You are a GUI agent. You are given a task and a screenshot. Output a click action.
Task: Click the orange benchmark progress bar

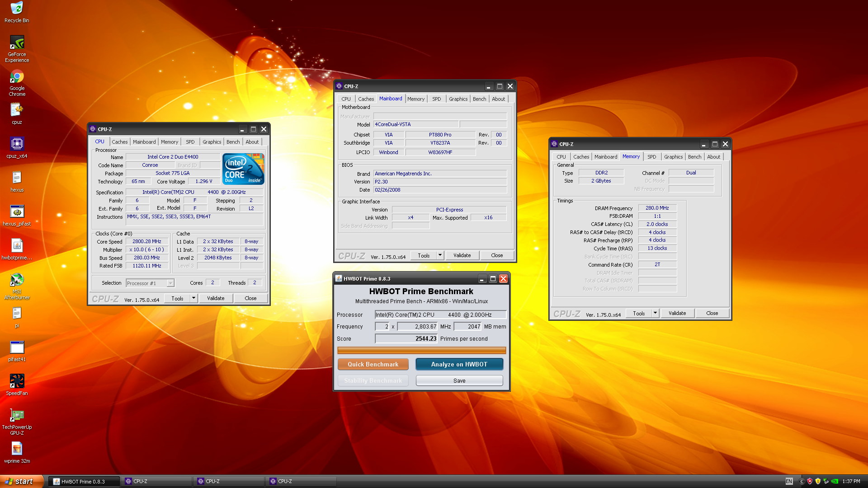[421, 350]
